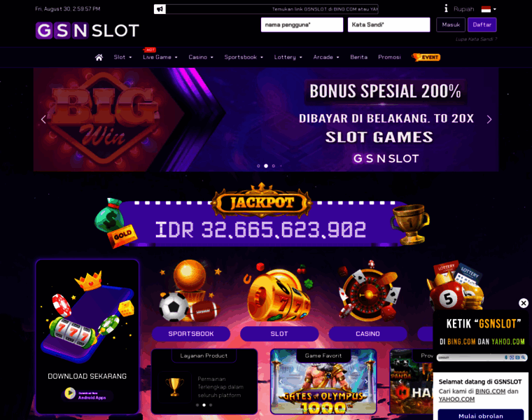Viewport: 532px width, 420px height.
Task: Open the Promosi menu item
Action: click(389, 57)
